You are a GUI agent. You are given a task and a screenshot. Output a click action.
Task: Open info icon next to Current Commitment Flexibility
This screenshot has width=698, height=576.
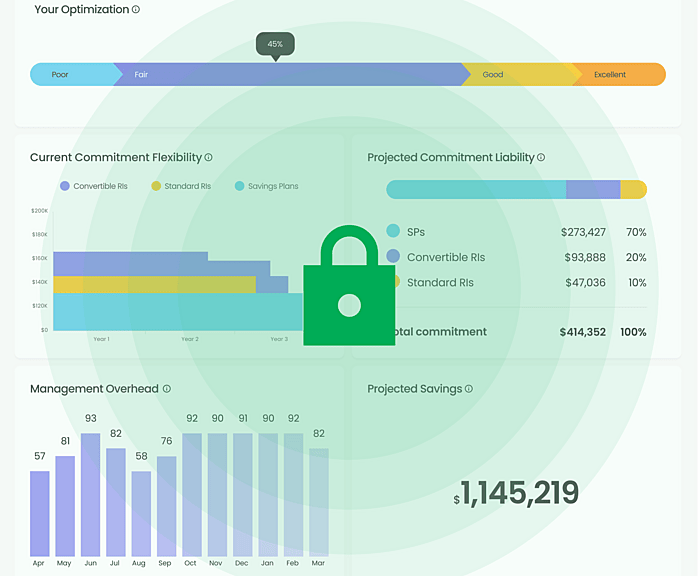(208, 157)
